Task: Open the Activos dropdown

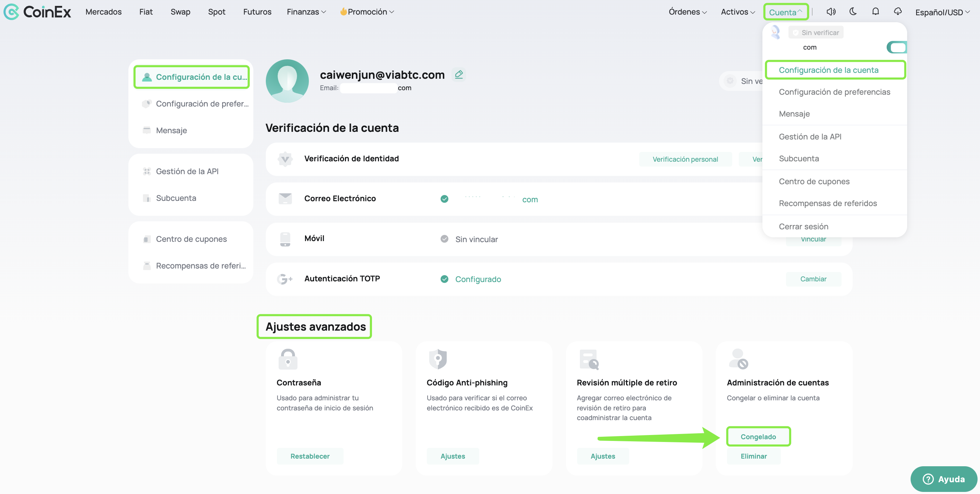Action: (738, 12)
